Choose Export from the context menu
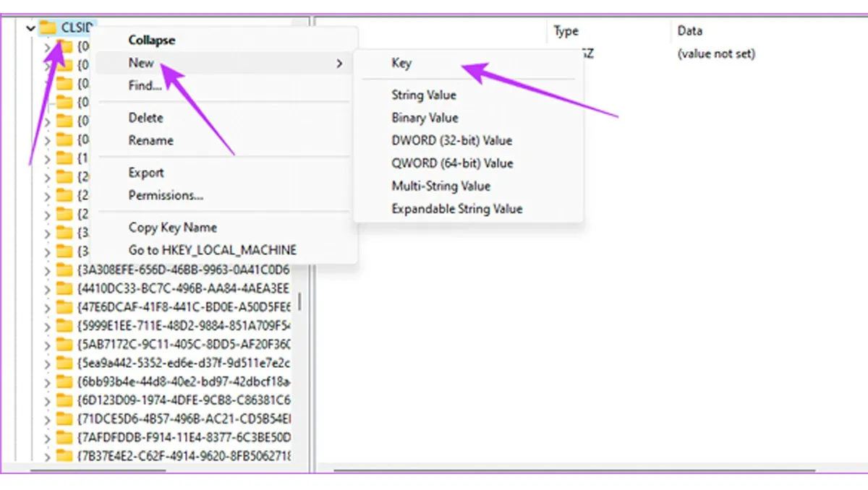This screenshot has height=490, width=868. click(146, 173)
